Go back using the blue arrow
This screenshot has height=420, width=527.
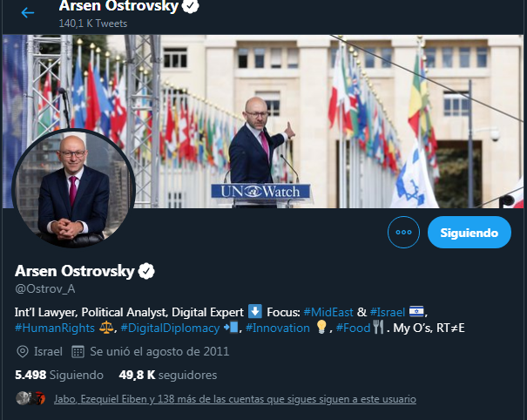[x=28, y=13]
